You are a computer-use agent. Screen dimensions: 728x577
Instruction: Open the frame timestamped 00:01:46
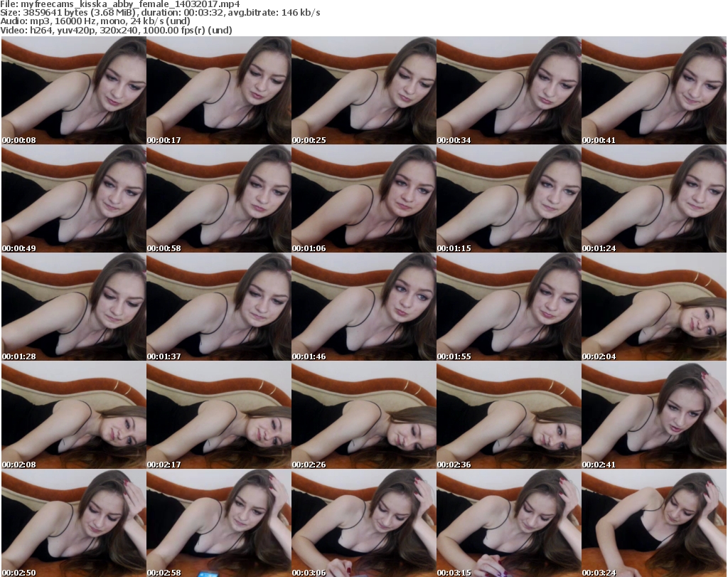pyautogui.click(x=363, y=307)
